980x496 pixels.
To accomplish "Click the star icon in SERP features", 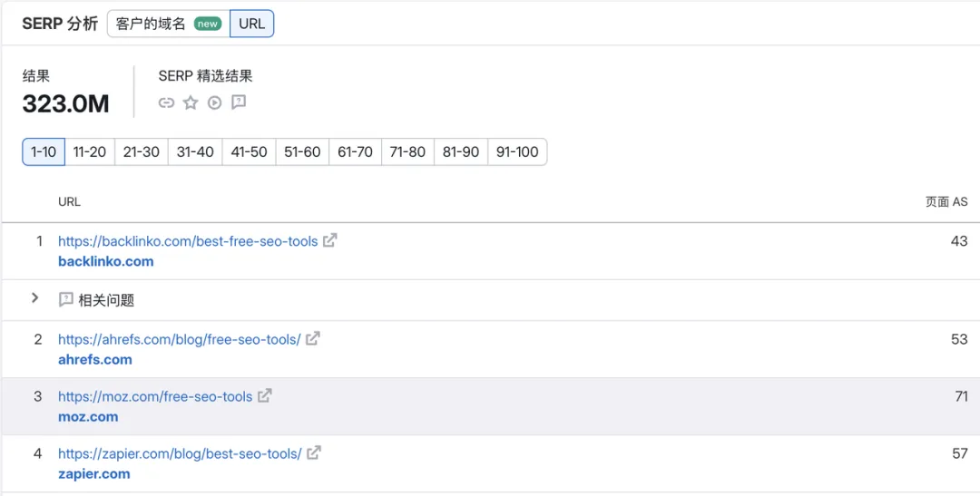I will 191,103.
